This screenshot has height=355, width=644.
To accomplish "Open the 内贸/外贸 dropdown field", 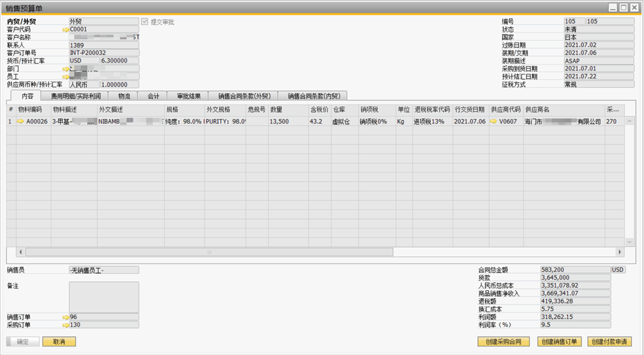I will (x=104, y=22).
